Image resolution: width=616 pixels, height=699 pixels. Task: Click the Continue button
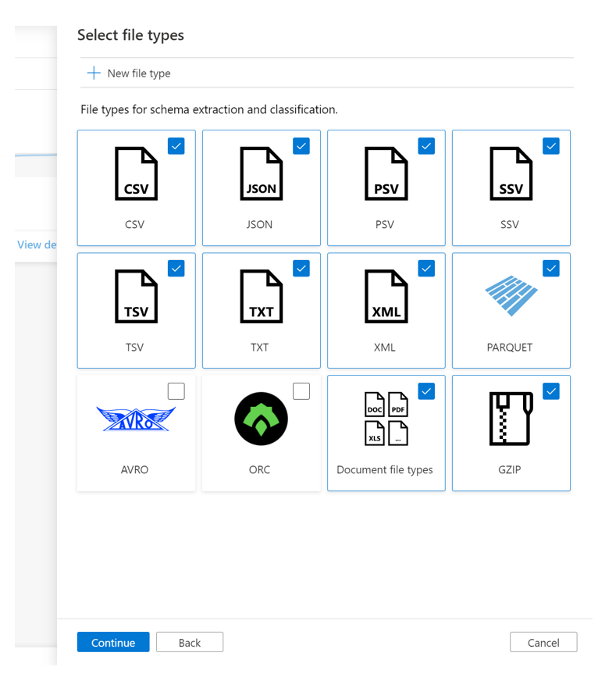point(113,643)
